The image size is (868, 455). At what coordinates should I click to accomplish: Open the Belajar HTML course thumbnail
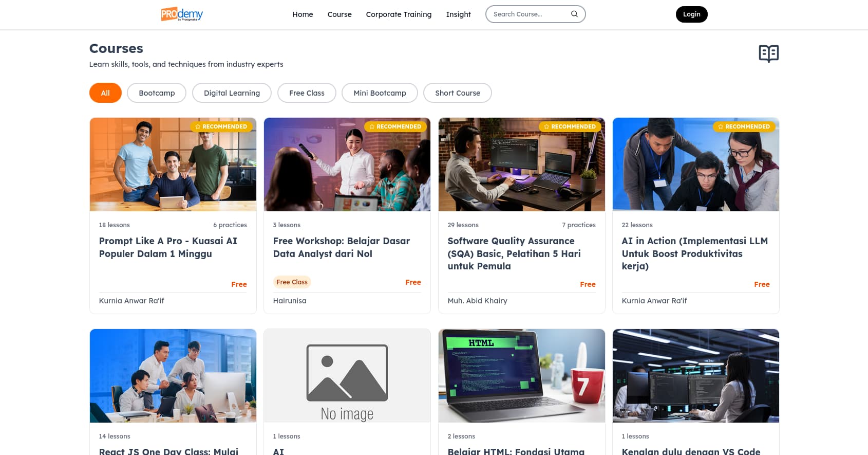[521, 376]
